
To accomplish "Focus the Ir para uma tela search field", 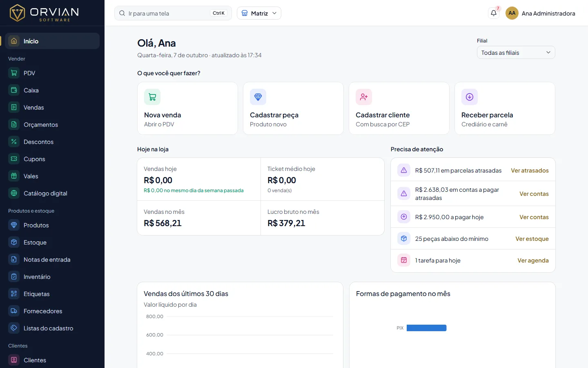I will tap(173, 13).
